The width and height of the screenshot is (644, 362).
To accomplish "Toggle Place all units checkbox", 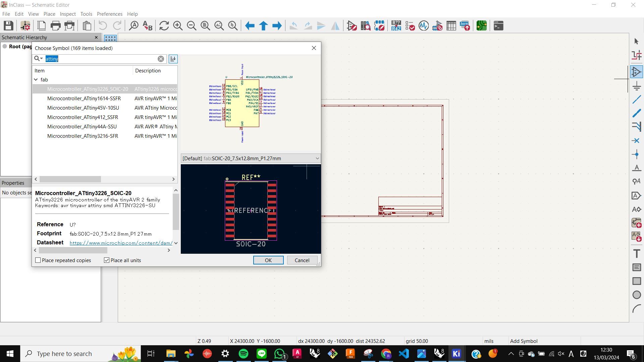I will click(x=107, y=260).
